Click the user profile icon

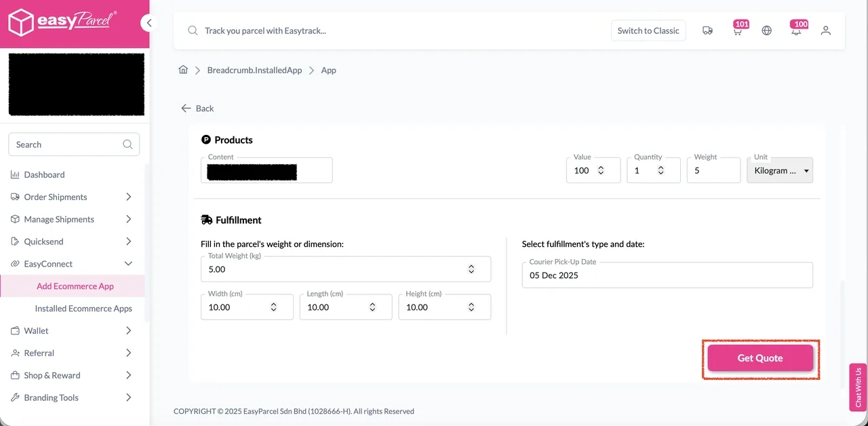tap(825, 31)
